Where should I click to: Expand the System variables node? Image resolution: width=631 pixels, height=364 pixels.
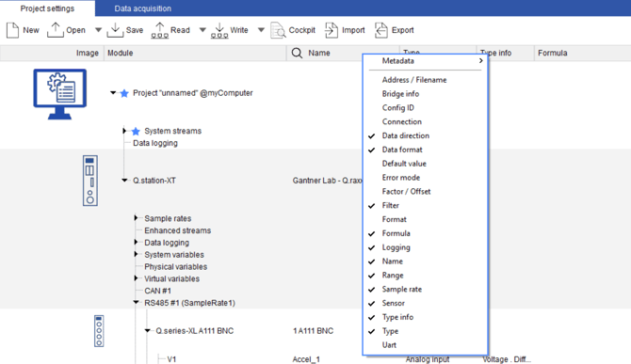click(136, 254)
